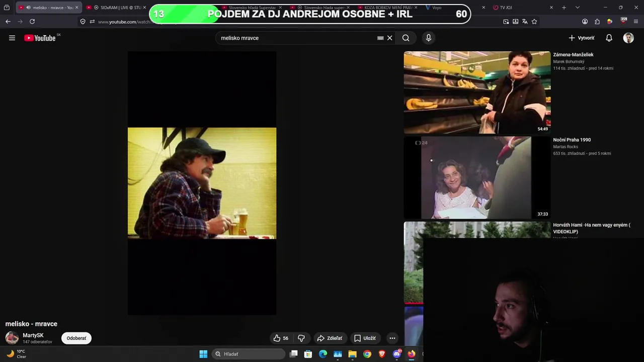
Task: Select the melisko - mravce tab
Action: point(49,8)
